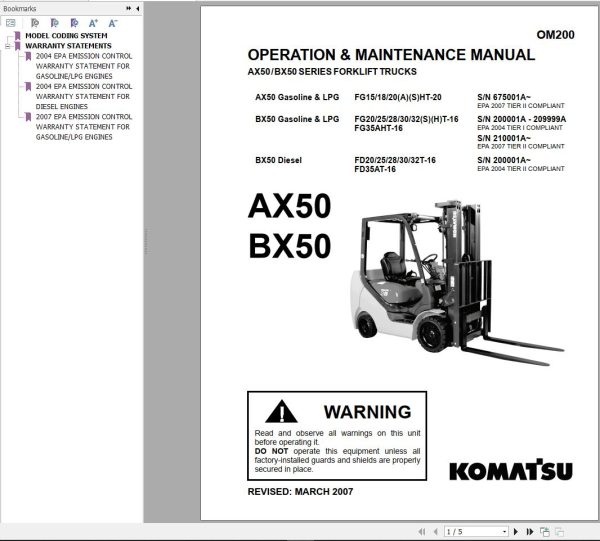Select WARRANTY STATEMENTS bookmark

click(x=68, y=46)
